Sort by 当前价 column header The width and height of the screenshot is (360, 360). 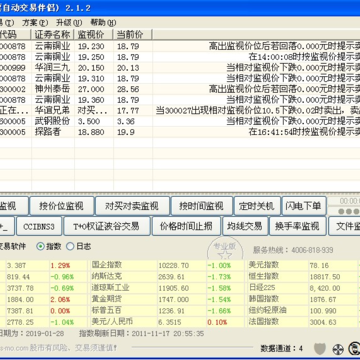(133, 35)
